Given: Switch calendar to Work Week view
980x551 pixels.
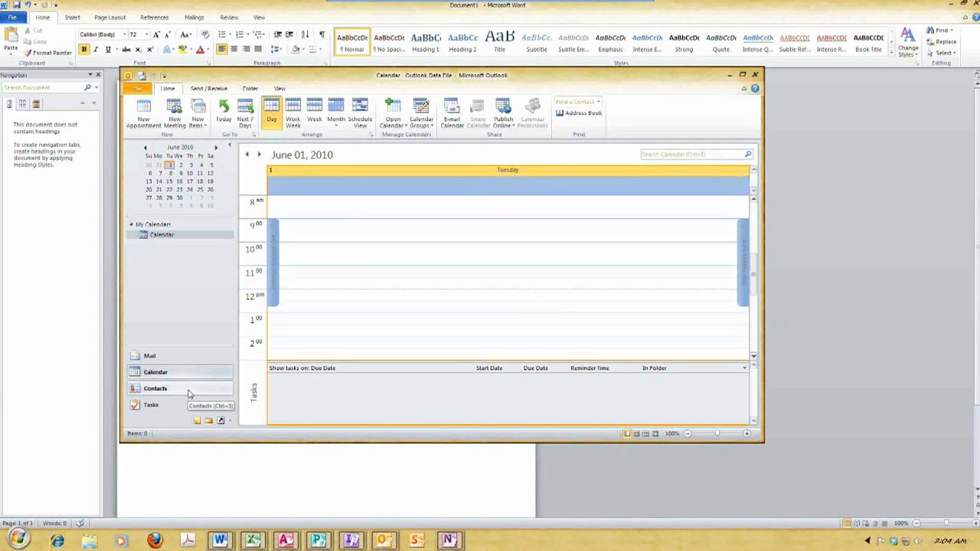Looking at the screenshot, I should 292,113.
